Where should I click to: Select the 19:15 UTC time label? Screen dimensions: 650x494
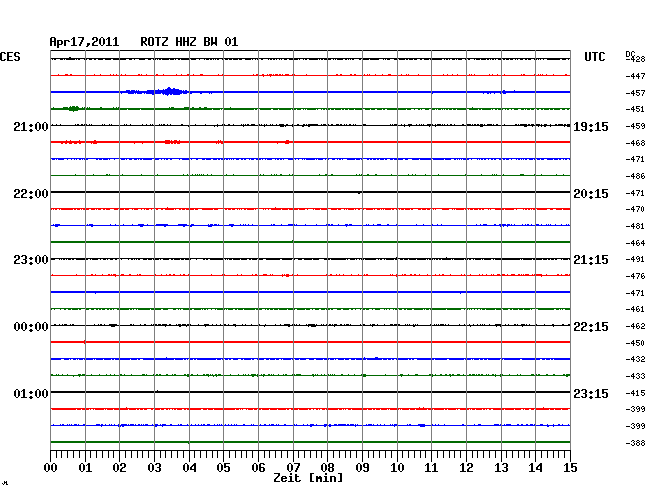point(591,126)
